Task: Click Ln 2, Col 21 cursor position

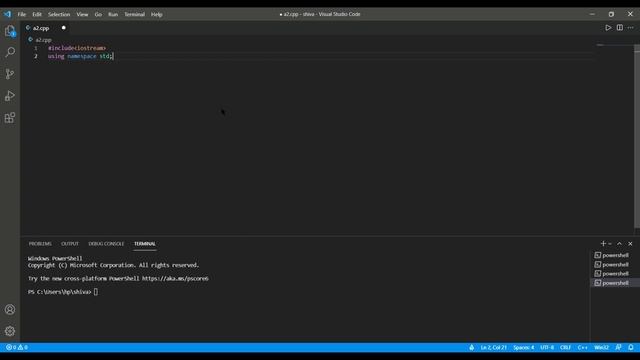Action: point(493,347)
